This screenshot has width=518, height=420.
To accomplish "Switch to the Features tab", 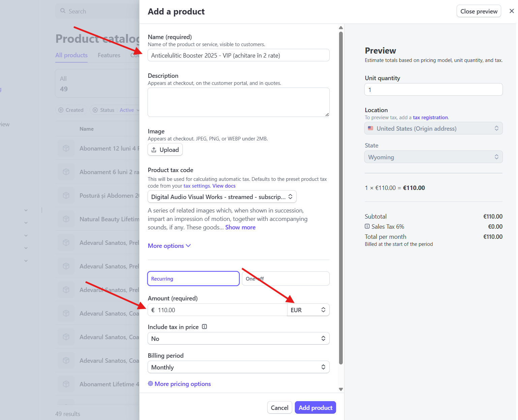I will pos(109,55).
